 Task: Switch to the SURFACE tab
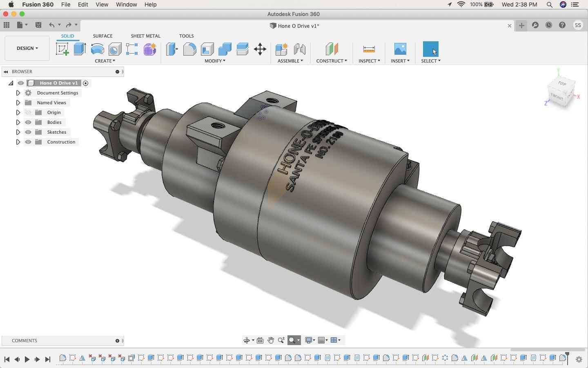click(x=102, y=36)
